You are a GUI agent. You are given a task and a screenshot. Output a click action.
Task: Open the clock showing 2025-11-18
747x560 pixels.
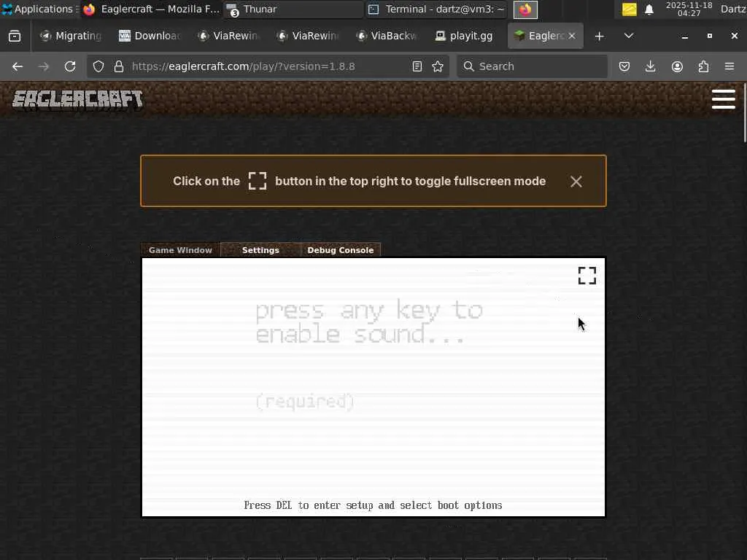(689, 9)
